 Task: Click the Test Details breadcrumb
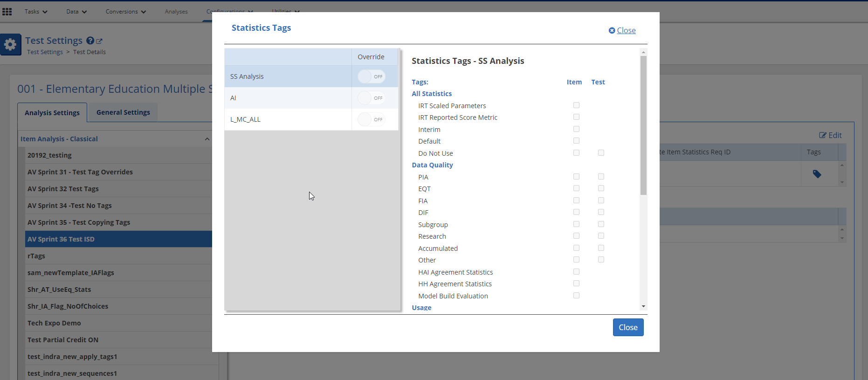[90, 52]
